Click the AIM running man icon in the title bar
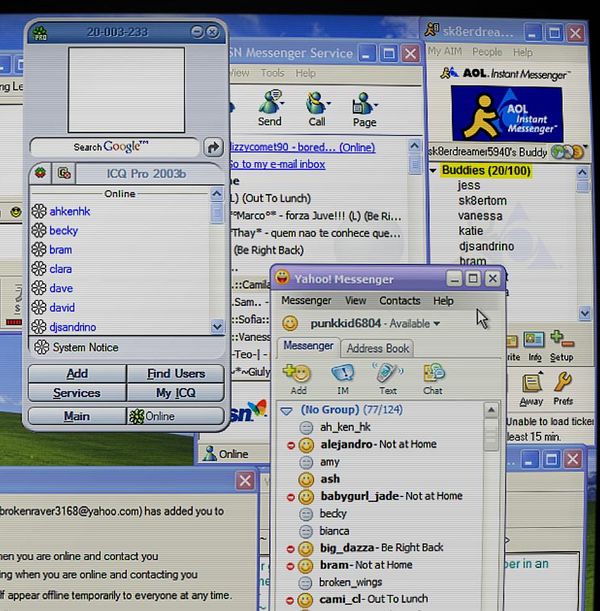 click(x=432, y=30)
